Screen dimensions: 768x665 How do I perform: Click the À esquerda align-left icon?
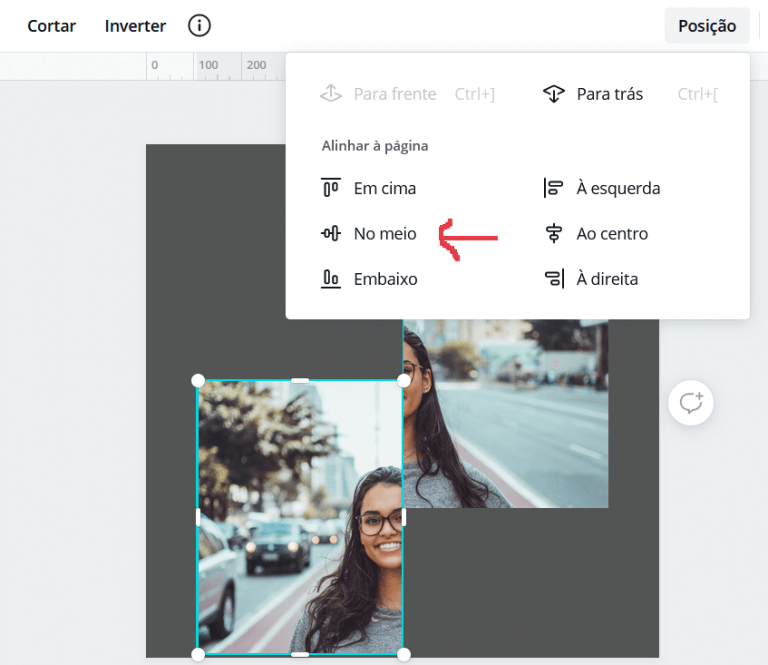click(x=553, y=188)
